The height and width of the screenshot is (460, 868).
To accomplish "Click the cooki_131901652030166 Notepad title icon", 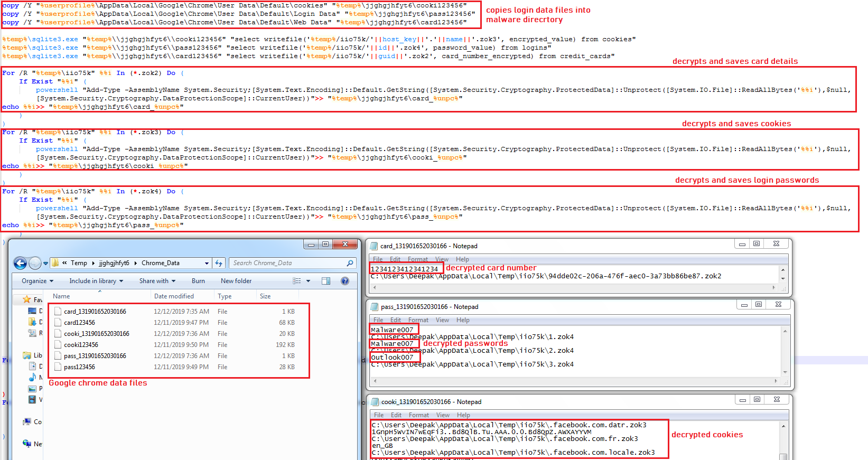I will tap(375, 402).
